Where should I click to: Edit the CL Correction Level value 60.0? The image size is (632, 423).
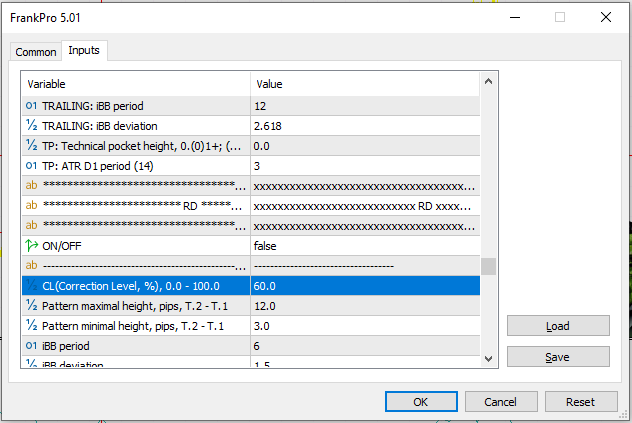(365, 285)
